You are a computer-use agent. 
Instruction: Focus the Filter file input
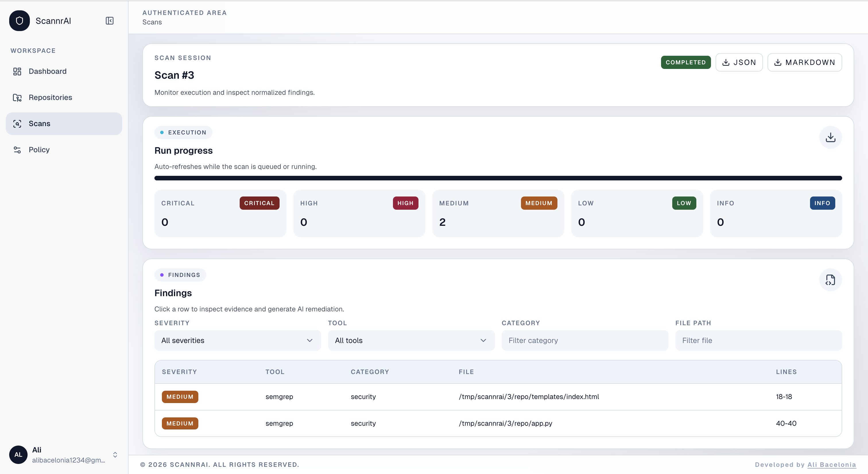point(758,340)
